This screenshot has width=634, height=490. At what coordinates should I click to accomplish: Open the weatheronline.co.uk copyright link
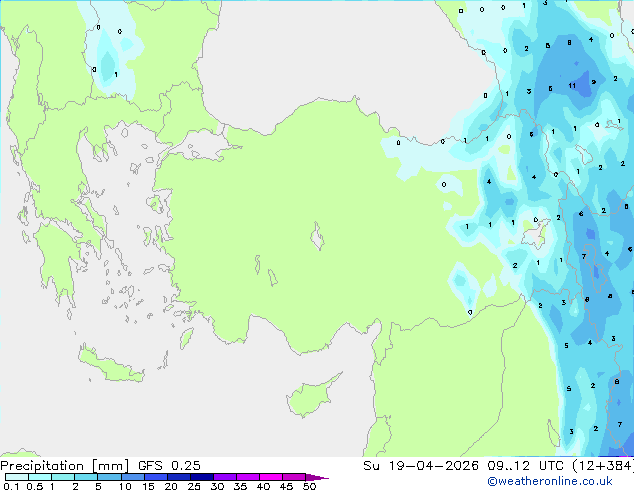pyautogui.click(x=550, y=481)
